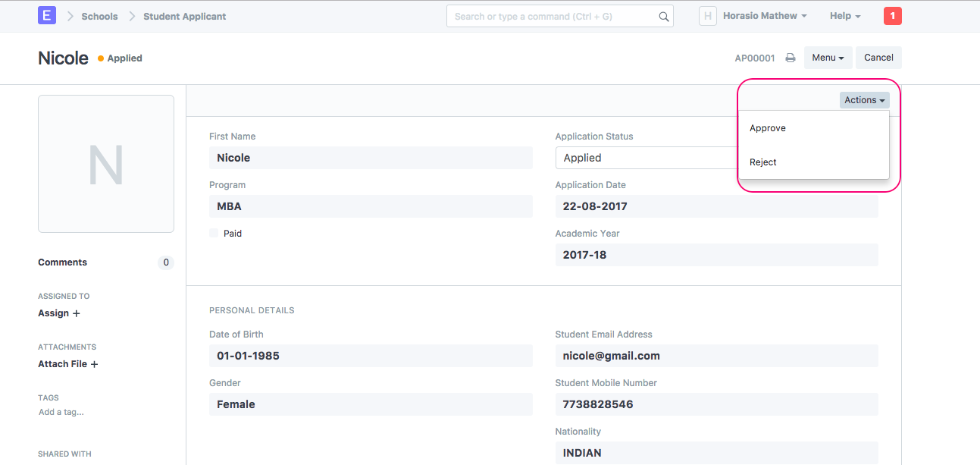Expand the Actions dropdown button
This screenshot has width=980, height=465.
coord(864,100)
